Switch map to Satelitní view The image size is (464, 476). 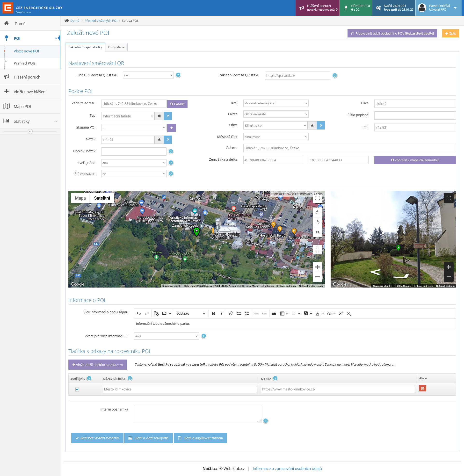coord(102,198)
